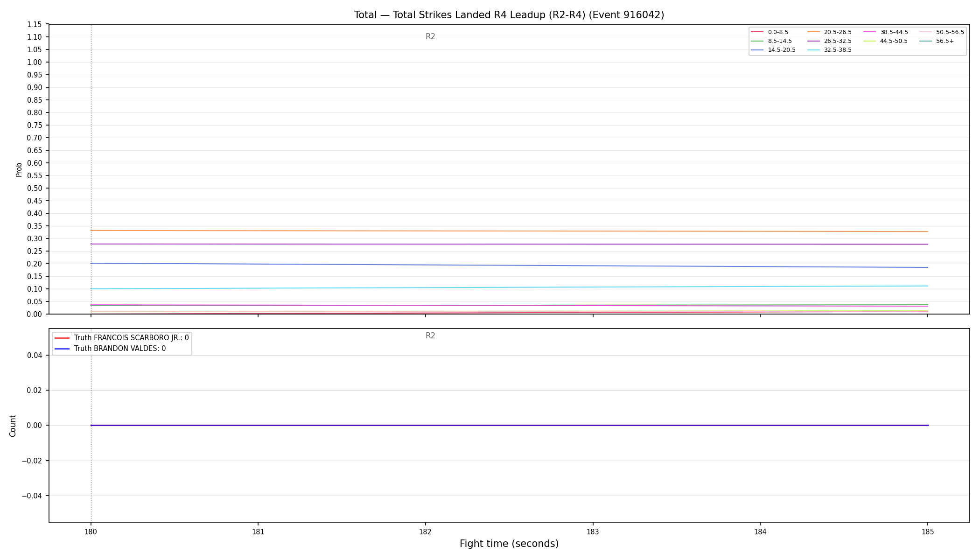Screen dimensions: 980x560
Task: Click the Count y-axis label
Action: (13, 426)
